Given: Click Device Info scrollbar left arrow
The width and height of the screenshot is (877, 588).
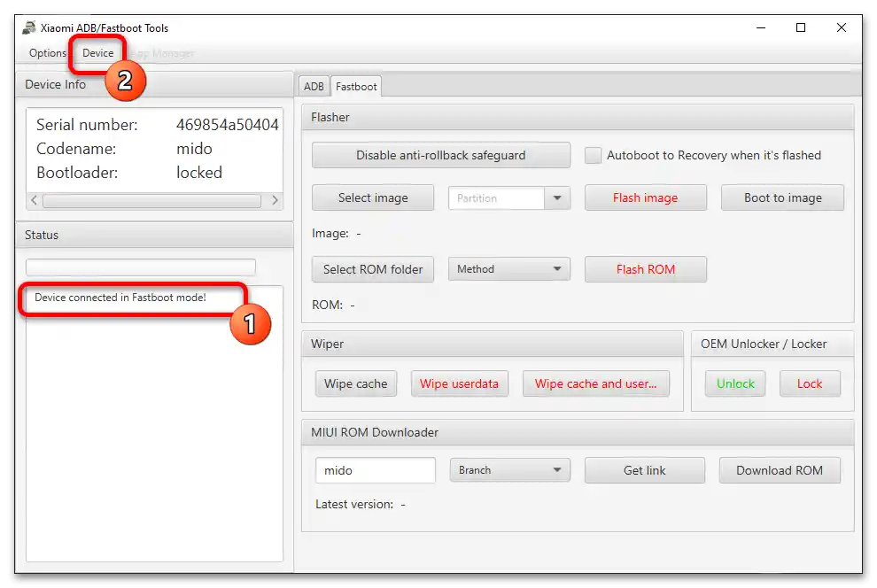Looking at the screenshot, I should [x=35, y=200].
